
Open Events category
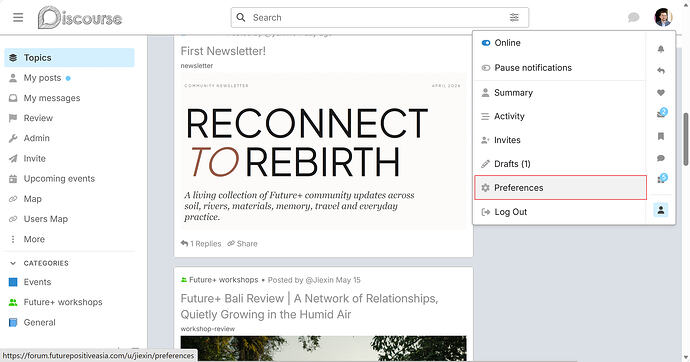click(x=70, y=282)
